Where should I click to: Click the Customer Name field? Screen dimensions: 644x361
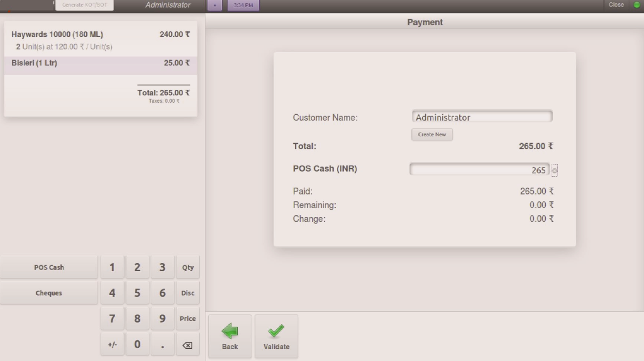(x=482, y=117)
